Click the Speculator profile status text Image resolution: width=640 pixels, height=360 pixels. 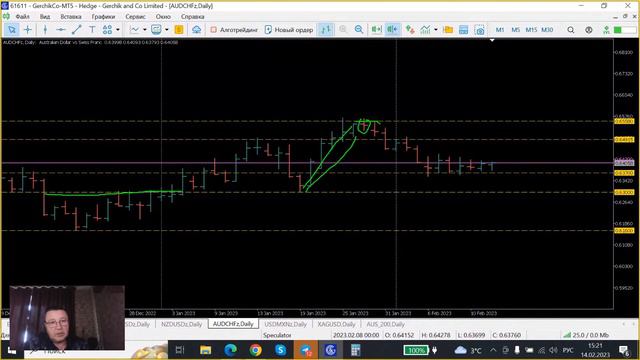277,335
